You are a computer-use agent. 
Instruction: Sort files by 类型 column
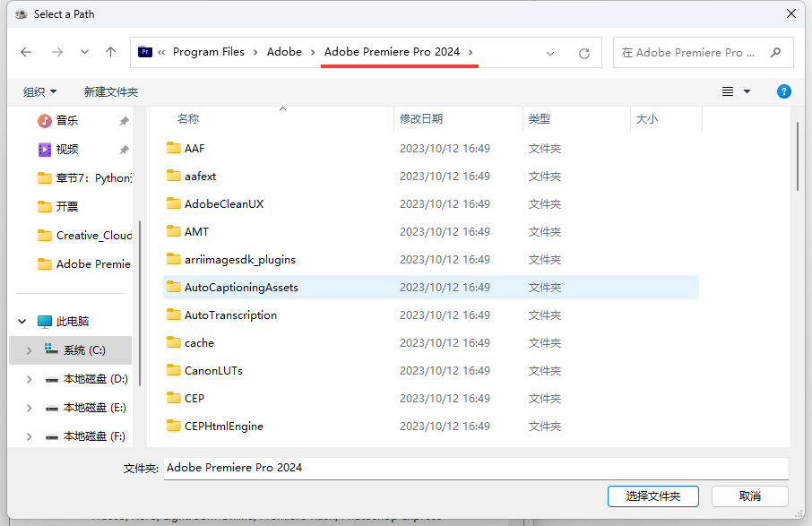539,119
